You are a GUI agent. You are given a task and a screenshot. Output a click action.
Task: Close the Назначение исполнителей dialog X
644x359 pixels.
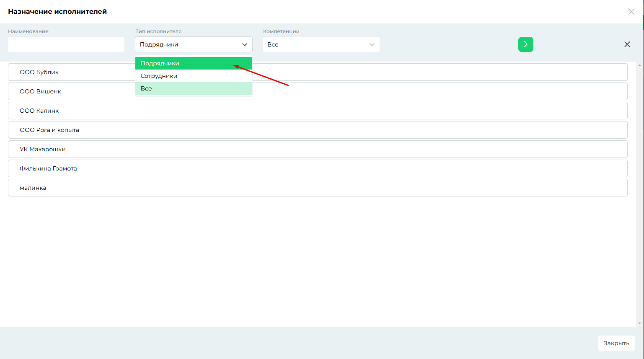coord(631,12)
